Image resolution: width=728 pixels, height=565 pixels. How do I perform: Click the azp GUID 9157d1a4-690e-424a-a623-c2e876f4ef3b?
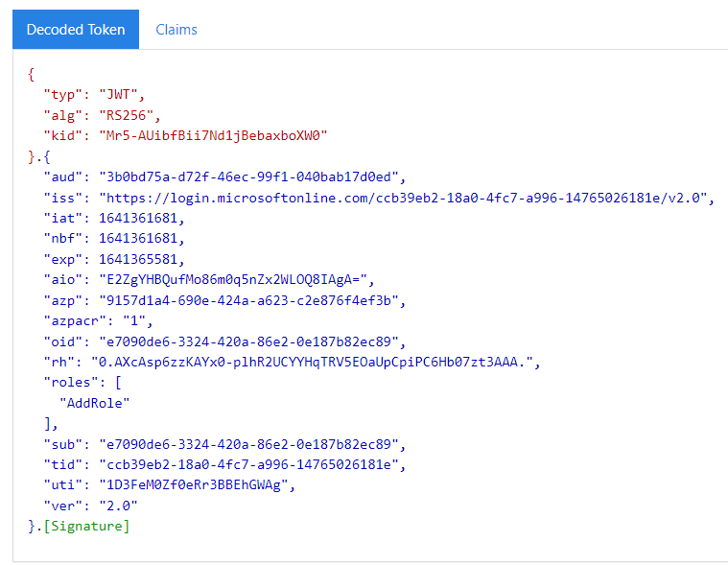[248, 300]
